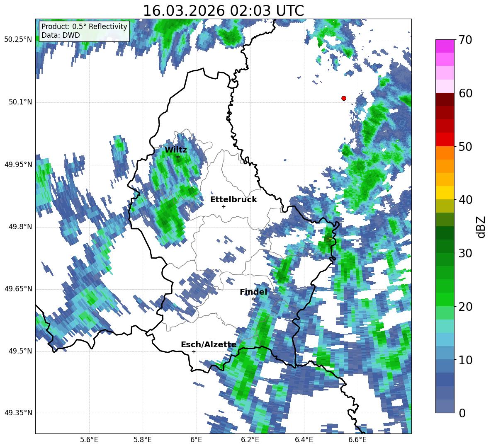Image resolution: width=491 pixels, height=448 pixels.
Task: Click the red dot radar marker
Action: (x=344, y=98)
